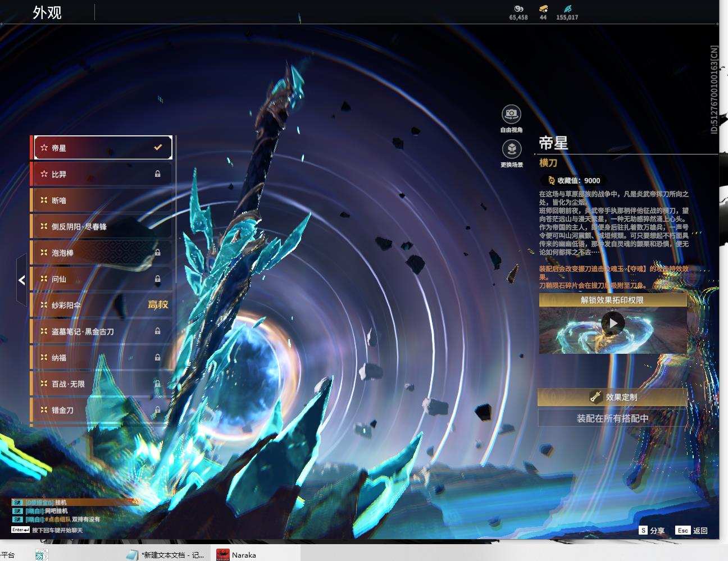Click the teal app icon in taskbar
The image size is (728, 561).
tap(42, 555)
